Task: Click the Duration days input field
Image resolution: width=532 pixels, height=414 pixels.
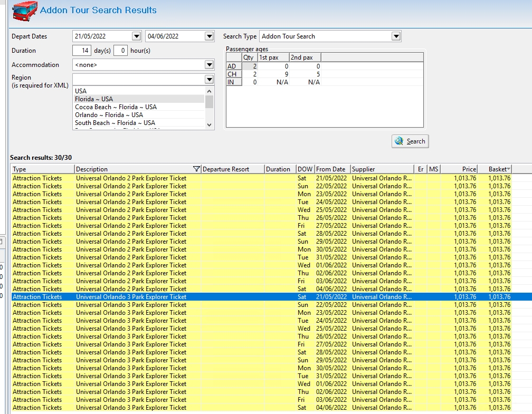Action: click(82, 51)
